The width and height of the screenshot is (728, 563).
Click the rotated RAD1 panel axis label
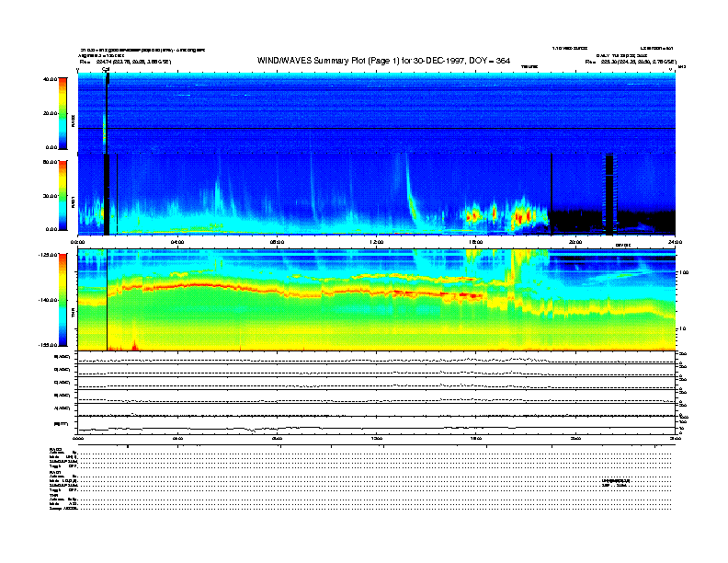pyautogui.click(x=73, y=201)
